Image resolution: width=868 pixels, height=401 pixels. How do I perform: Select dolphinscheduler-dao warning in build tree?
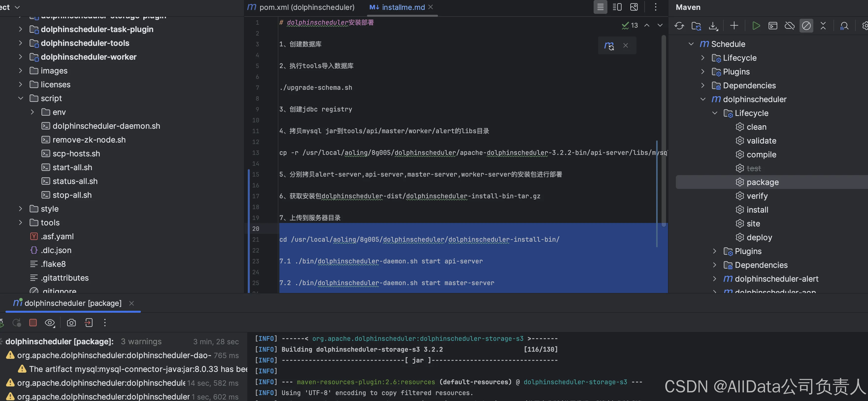tap(115, 355)
